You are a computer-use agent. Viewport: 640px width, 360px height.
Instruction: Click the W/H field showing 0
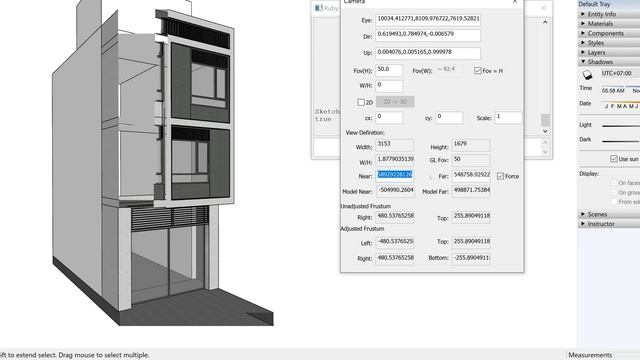pos(389,85)
